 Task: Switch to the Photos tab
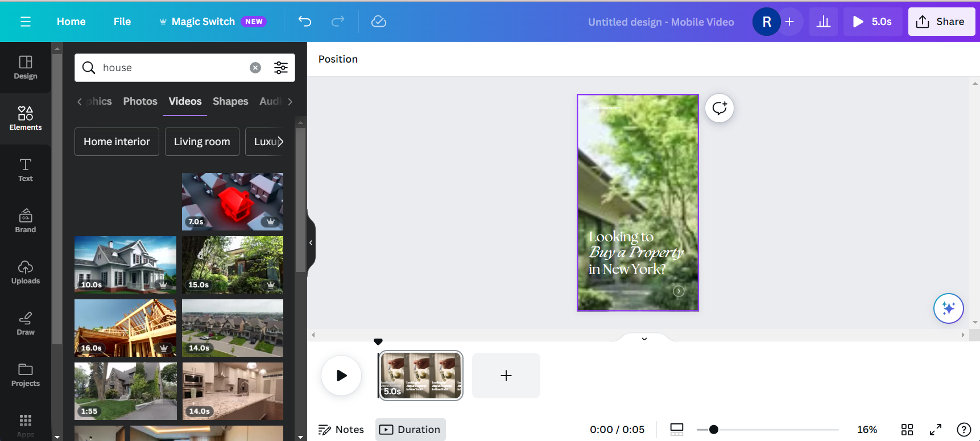coord(140,101)
